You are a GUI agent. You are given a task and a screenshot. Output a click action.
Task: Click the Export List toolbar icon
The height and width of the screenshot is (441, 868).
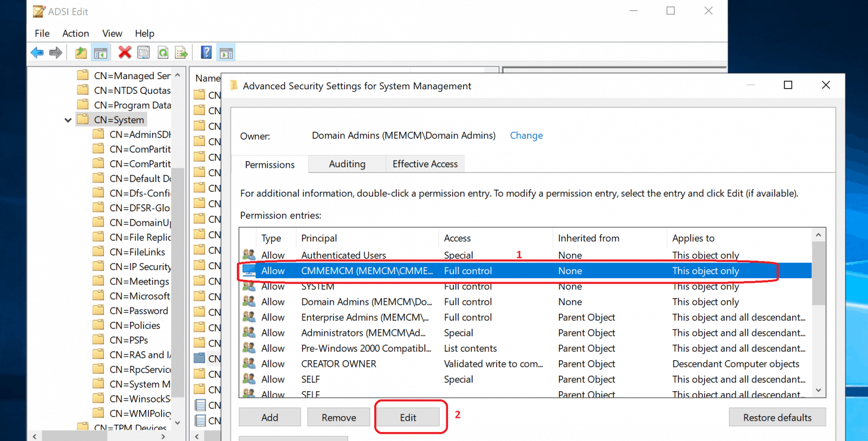click(x=182, y=52)
